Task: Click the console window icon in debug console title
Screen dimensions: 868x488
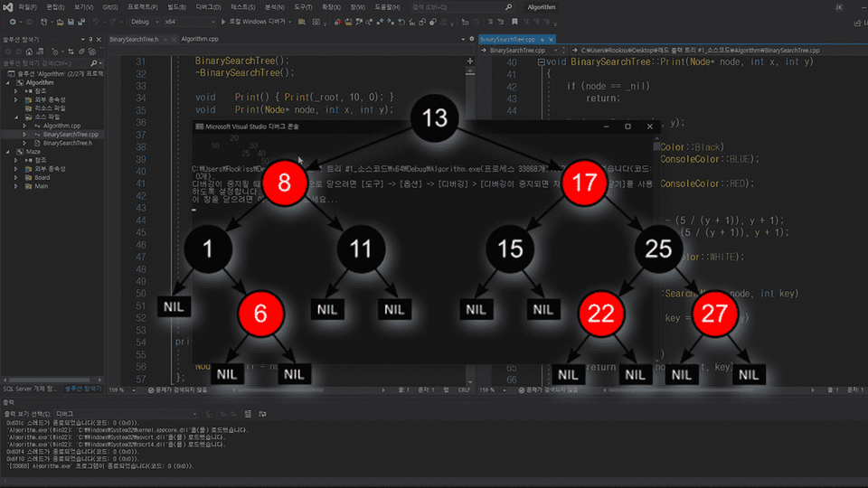Action: [x=199, y=127]
